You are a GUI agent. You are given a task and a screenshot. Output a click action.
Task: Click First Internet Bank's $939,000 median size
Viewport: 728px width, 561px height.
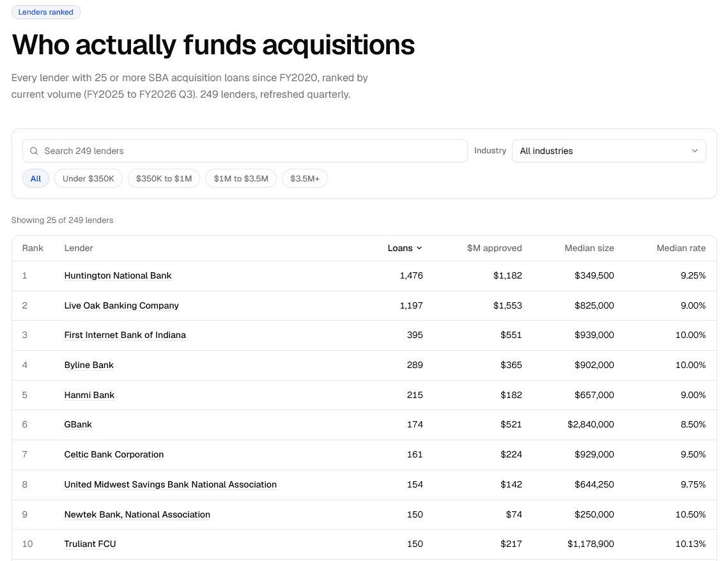594,335
